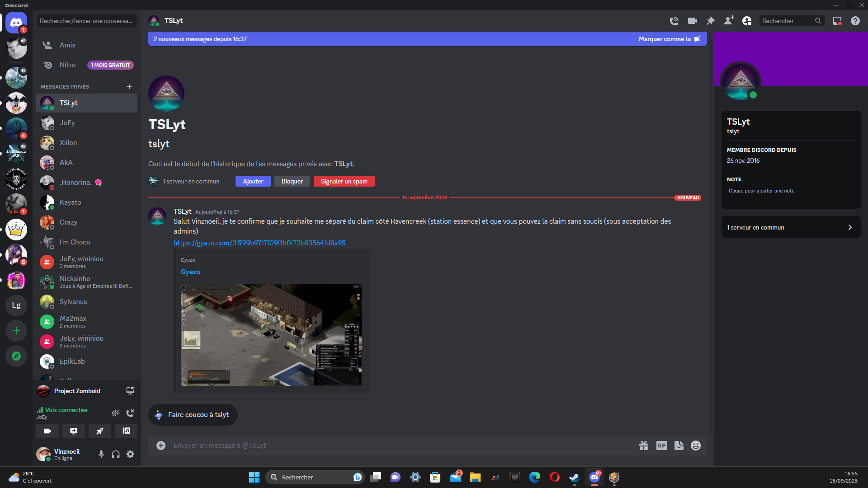Viewport: 868px width, 488px height.
Task: Open the gyazo.com link
Action: coord(259,243)
